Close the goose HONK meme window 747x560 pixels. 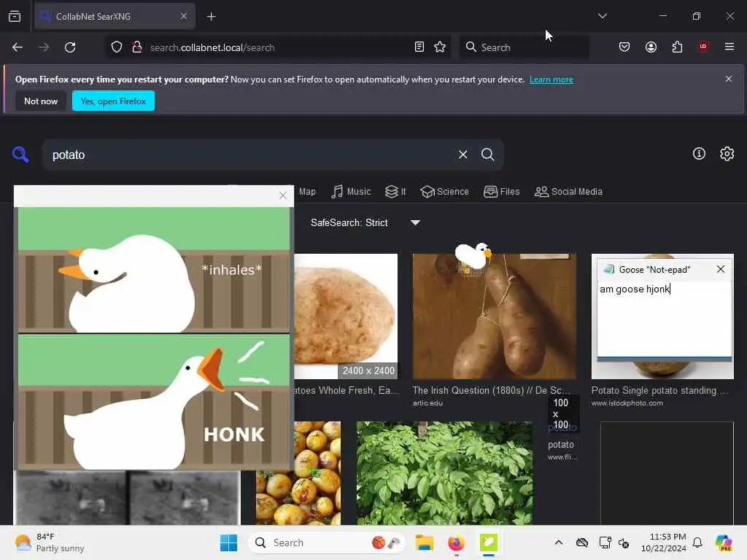(x=283, y=195)
